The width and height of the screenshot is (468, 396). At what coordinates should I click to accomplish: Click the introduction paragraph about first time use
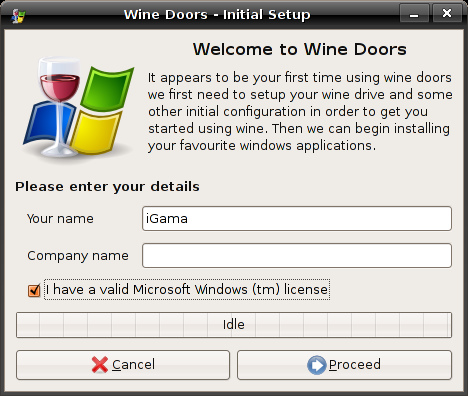(300, 111)
